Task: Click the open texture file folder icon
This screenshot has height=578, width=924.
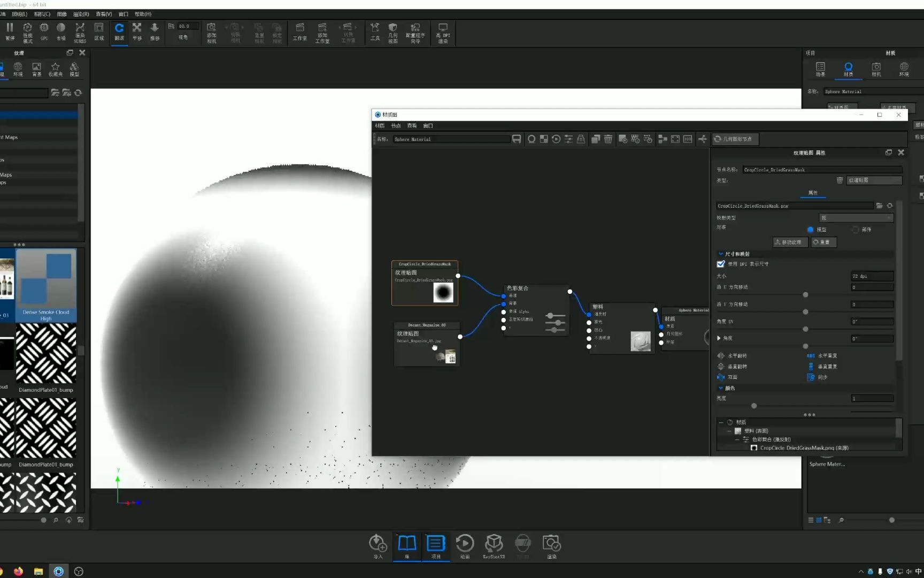Action: pos(879,206)
